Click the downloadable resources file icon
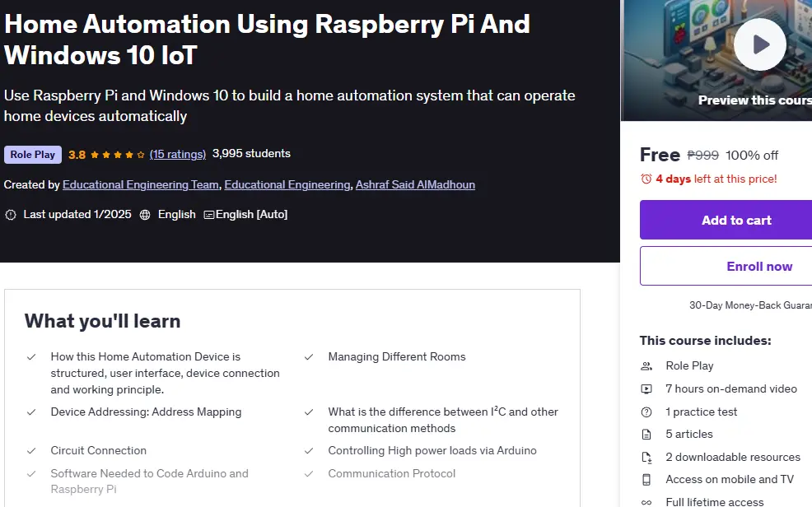Screen dimensions: 812x507 click(x=646, y=458)
